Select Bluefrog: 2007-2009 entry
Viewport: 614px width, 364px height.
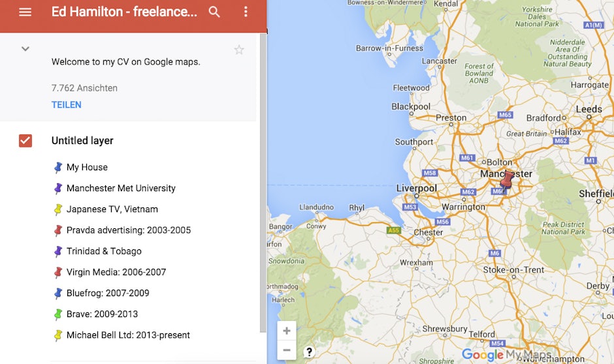(x=108, y=294)
